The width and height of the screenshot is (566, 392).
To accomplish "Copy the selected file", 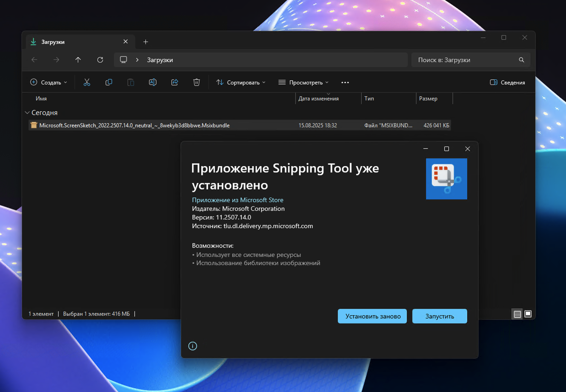I will click(x=109, y=82).
